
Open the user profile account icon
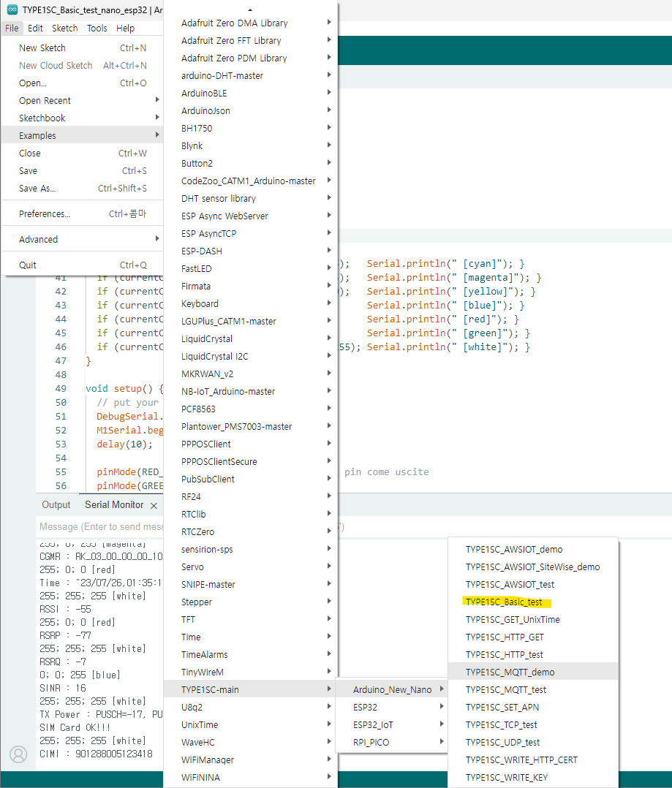click(x=18, y=754)
